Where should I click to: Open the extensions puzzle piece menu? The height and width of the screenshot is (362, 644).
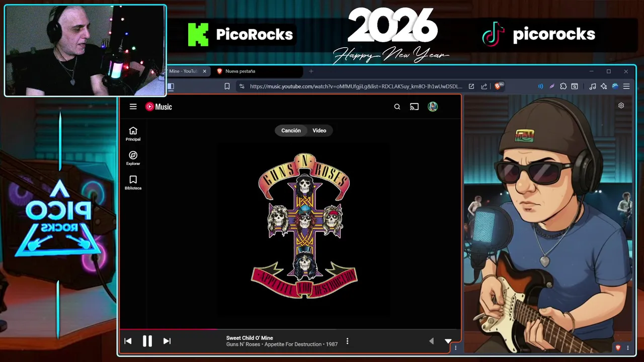point(563,86)
